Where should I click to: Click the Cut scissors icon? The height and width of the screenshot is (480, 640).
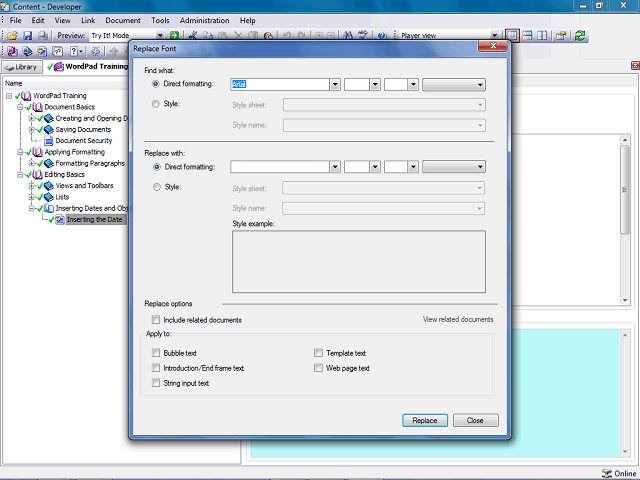[x=193, y=36]
